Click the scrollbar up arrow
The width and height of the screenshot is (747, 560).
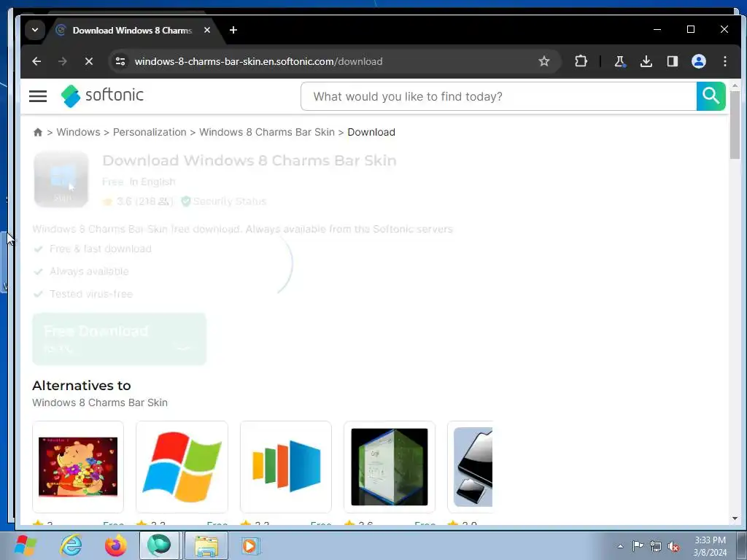[735, 86]
